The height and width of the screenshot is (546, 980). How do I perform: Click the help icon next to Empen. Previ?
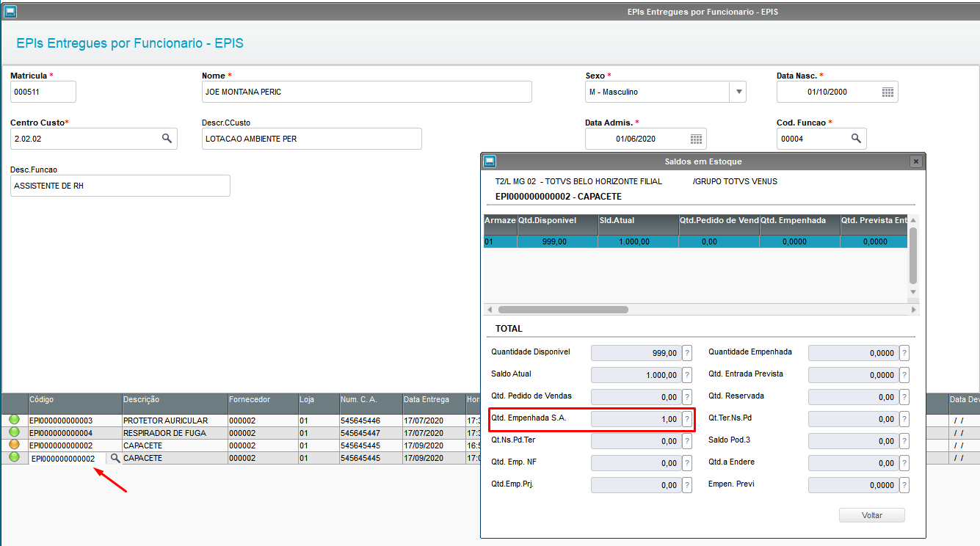pos(904,485)
